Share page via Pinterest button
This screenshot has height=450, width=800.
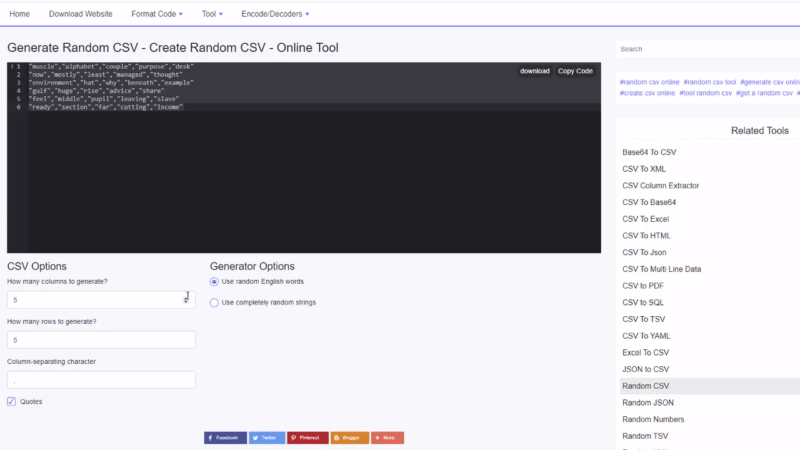308,438
